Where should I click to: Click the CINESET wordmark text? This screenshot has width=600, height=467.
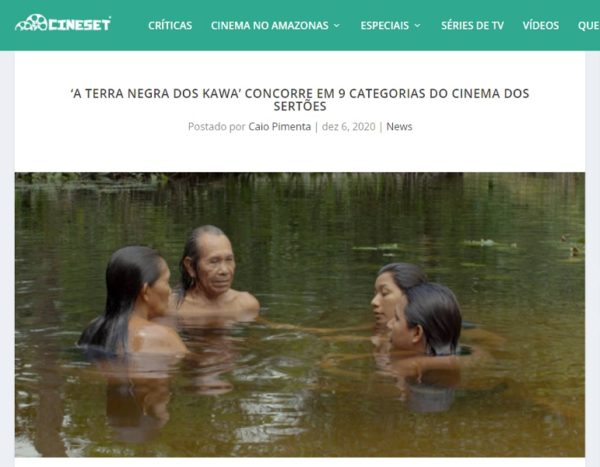tap(80, 24)
